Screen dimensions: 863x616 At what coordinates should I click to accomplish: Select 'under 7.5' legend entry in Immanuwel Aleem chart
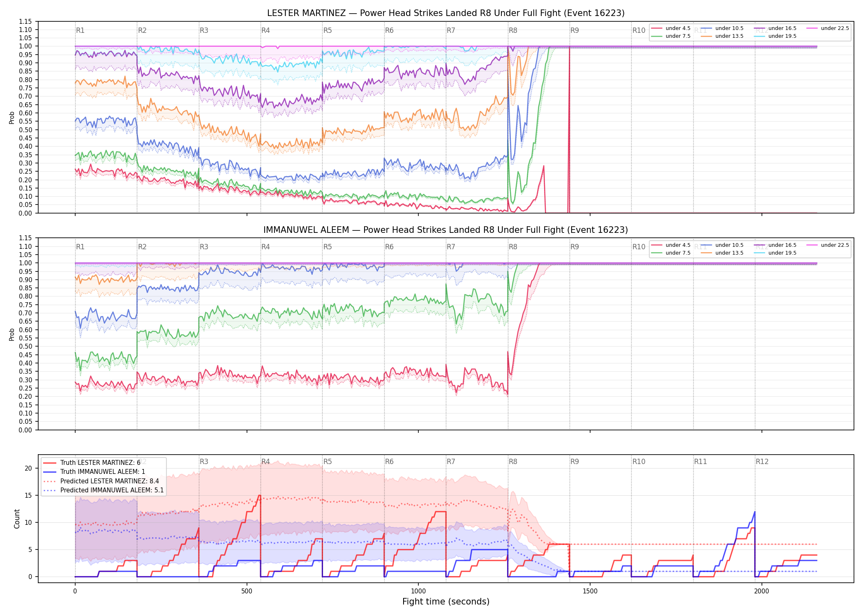click(x=671, y=253)
